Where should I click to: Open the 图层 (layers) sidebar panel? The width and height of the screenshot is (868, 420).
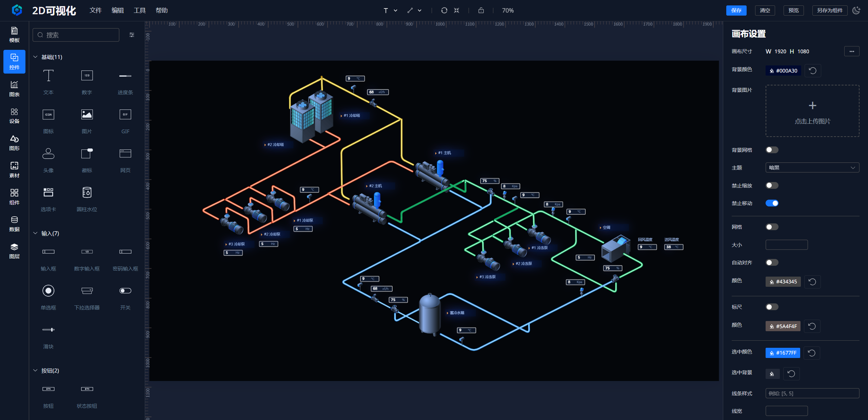tap(14, 251)
